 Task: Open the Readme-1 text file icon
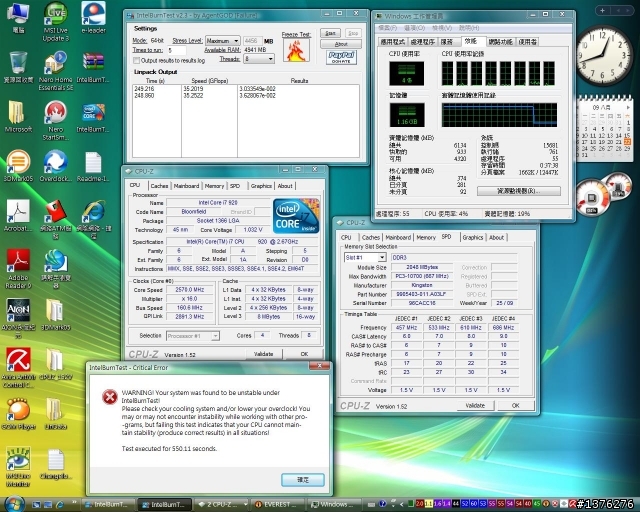(x=93, y=166)
